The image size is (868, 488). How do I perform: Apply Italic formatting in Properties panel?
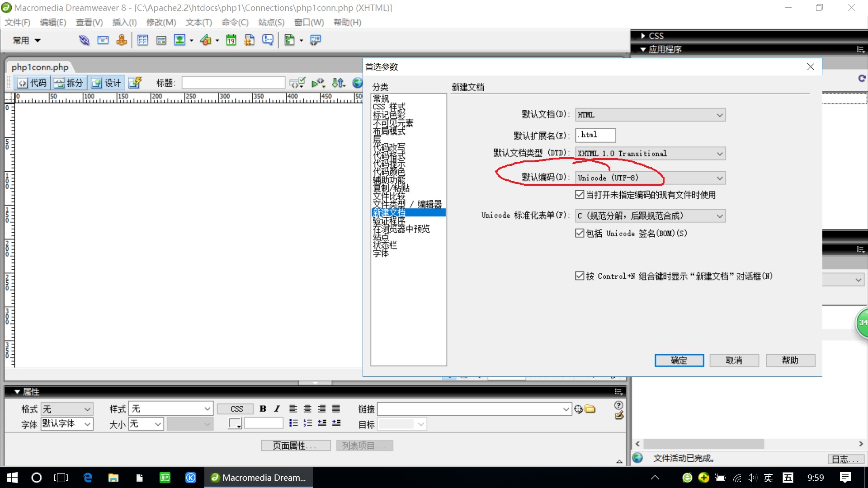pyautogui.click(x=277, y=409)
